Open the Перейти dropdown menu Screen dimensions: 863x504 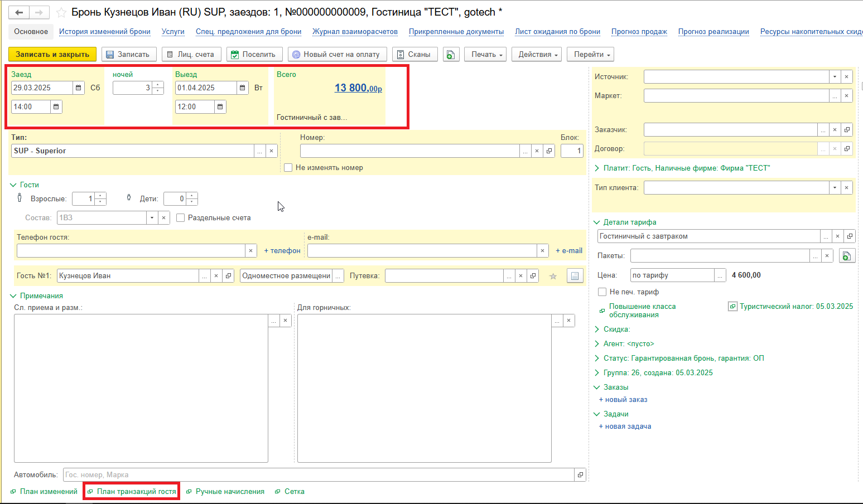pos(590,54)
